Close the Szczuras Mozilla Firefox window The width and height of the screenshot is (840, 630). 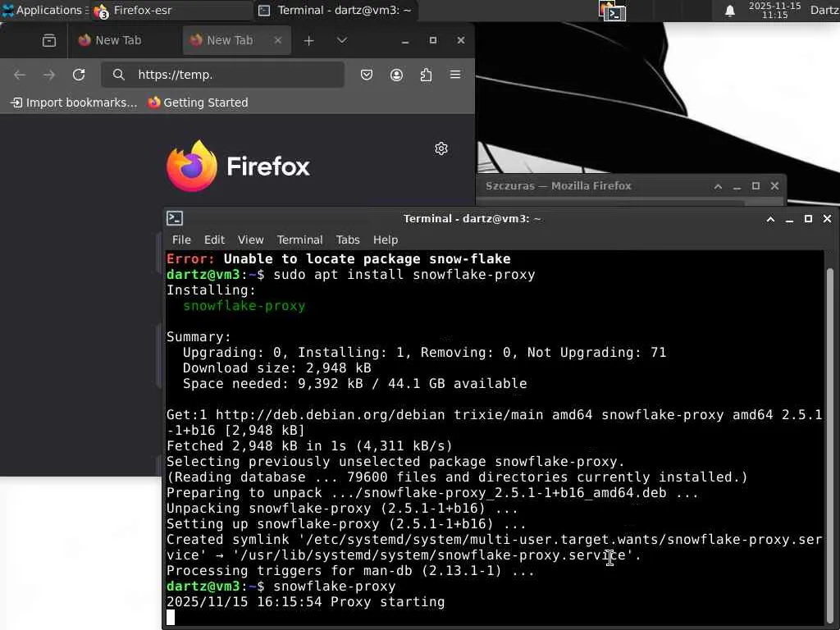click(774, 186)
